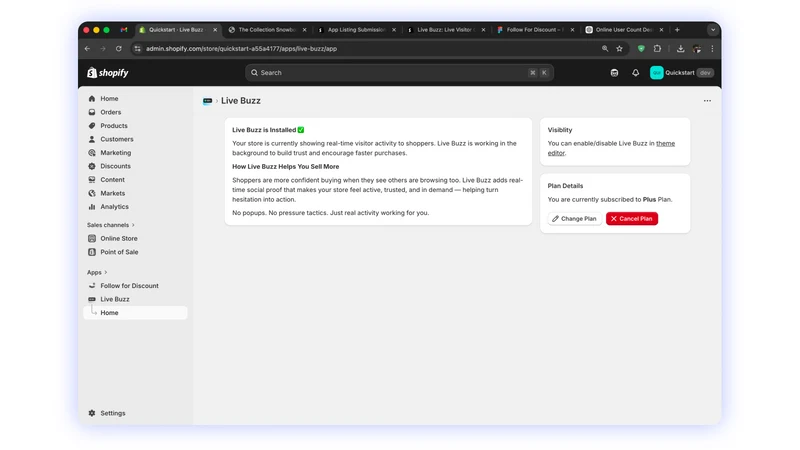The height and width of the screenshot is (450, 800).
Task: Switch to Follow For Discount Figma tab
Action: click(x=534, y=30)
